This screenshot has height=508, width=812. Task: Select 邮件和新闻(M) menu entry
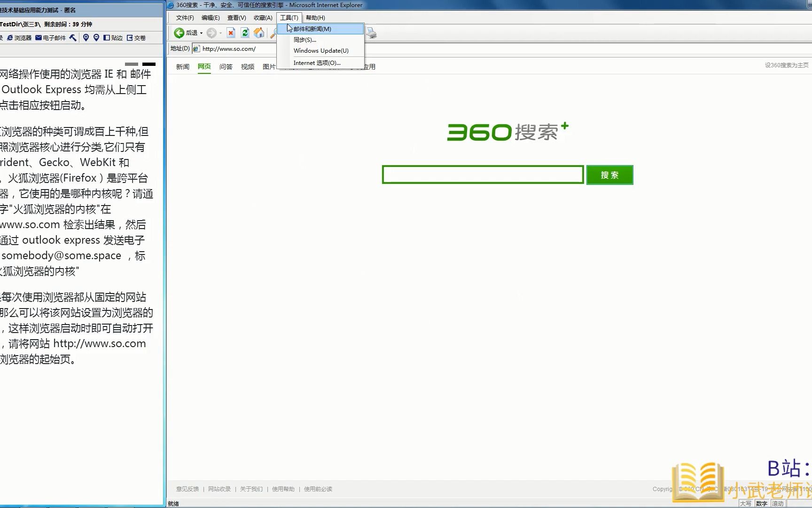click(320, 29)
